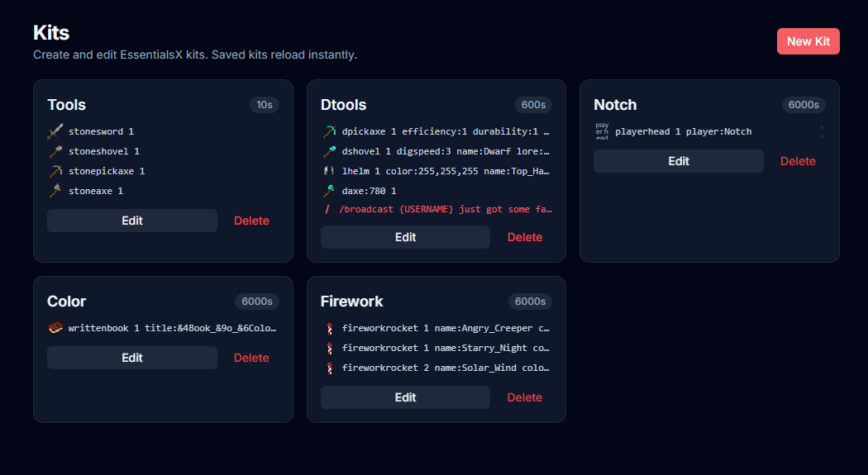The image size is (868, 475).
Task: Edit the Tools kit
Action: click(x=132, y=221)
